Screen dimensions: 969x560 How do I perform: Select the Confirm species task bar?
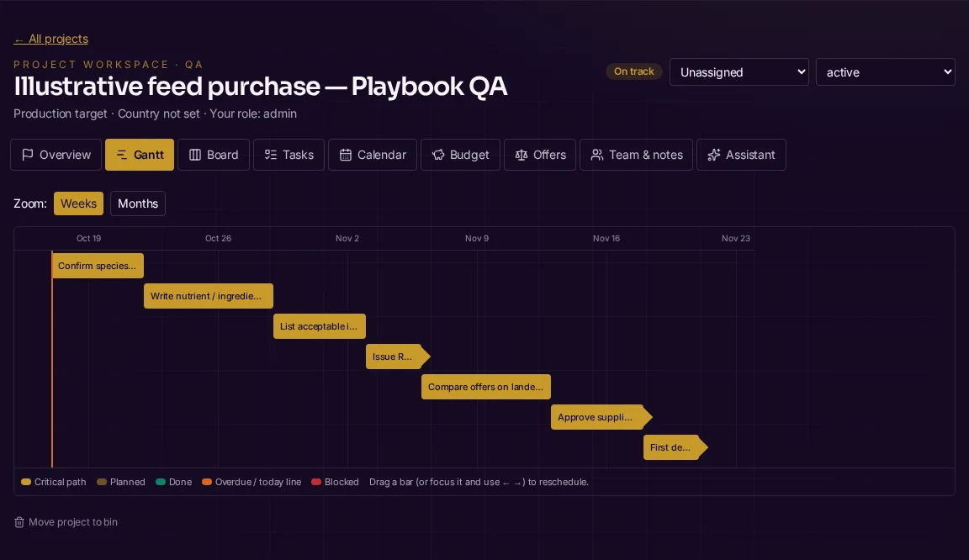pos(98,266)
